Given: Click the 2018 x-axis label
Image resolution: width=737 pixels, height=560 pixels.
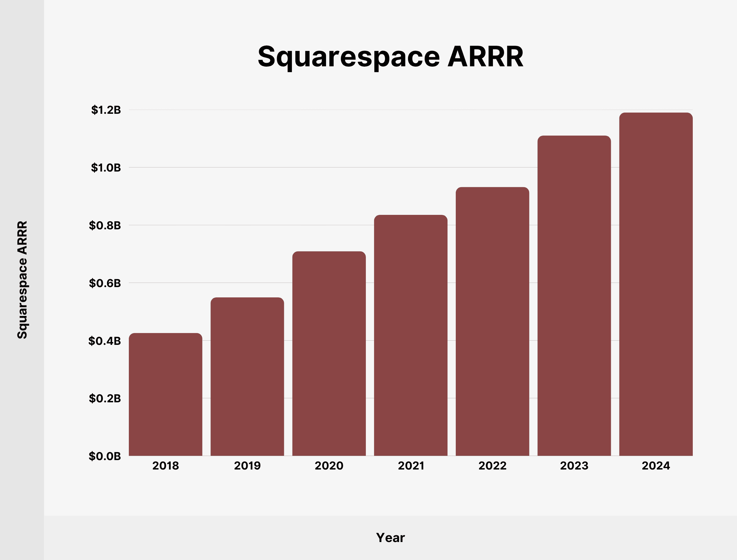Looking at the screenshot, I should pos(165,466).
